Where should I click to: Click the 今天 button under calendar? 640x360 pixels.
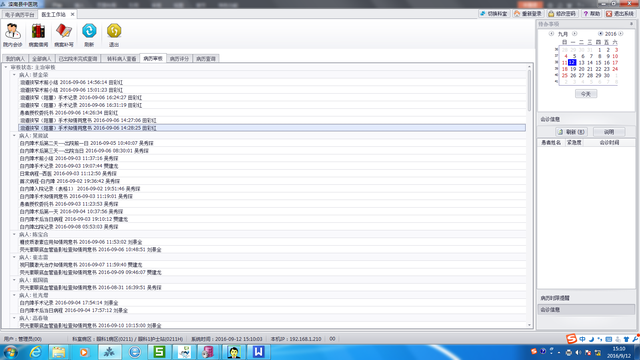click(586, 94)
